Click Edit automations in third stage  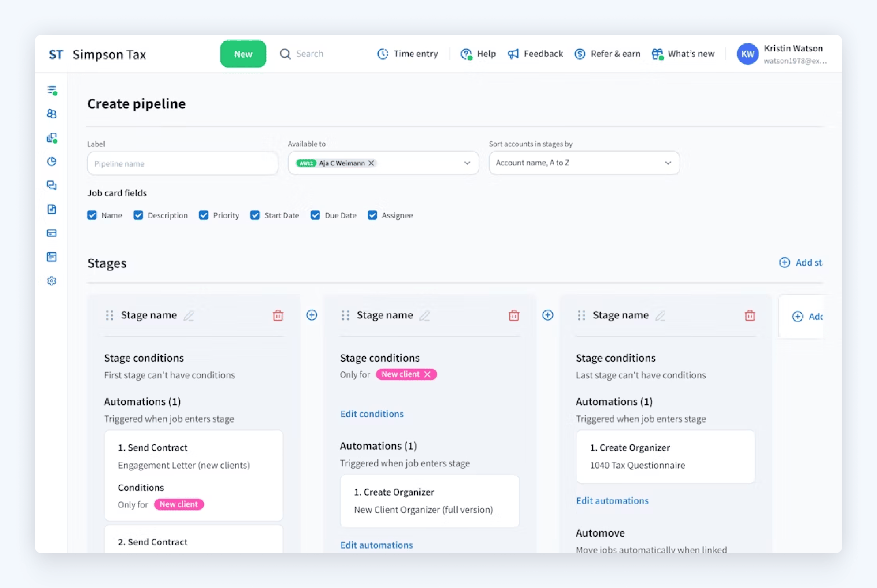click(x=612, y=501)
